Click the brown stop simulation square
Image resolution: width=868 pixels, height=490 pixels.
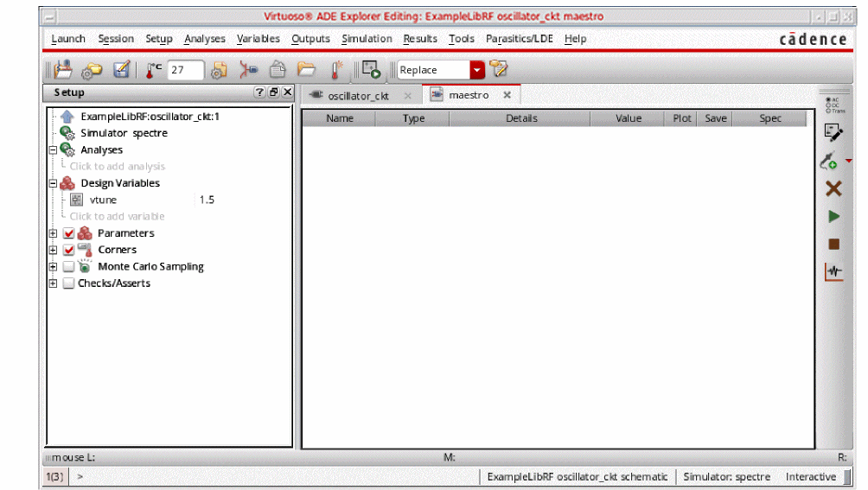[x=833, y=244]
